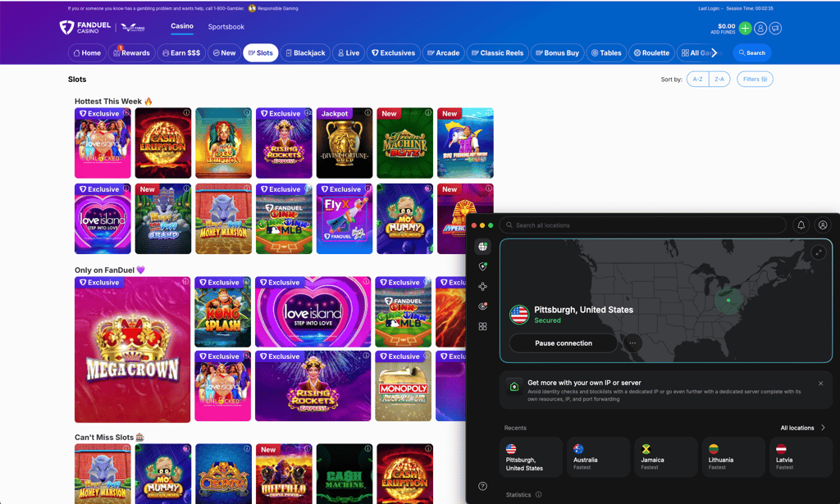The image size is (840, 504).
Task: Open VPN dark web monitor icon
Action: 482,306
